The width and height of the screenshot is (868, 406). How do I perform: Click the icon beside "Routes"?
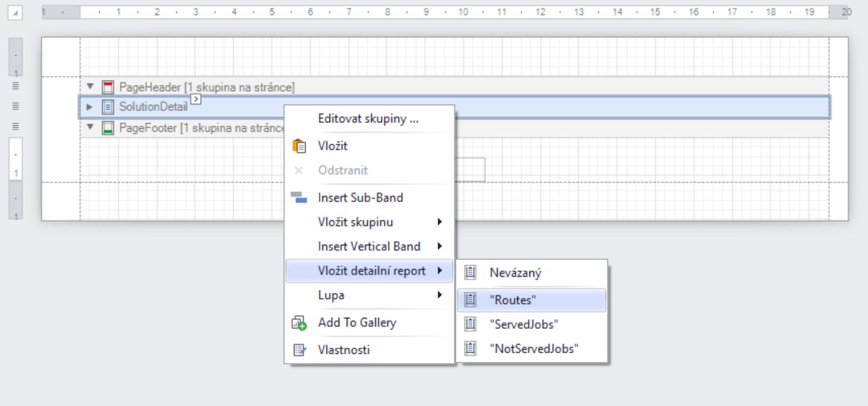pos(470,300)
